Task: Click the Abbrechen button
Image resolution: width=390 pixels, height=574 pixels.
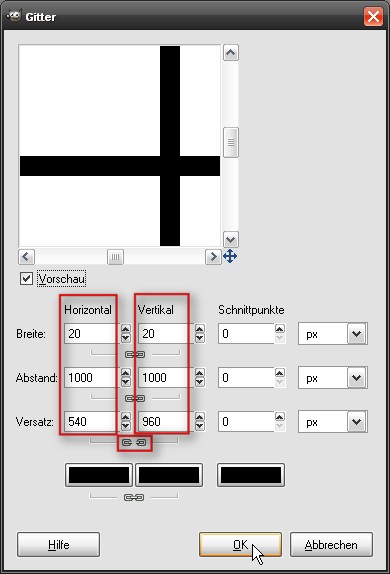Action: pyautogui.click(x=331, y=545)
